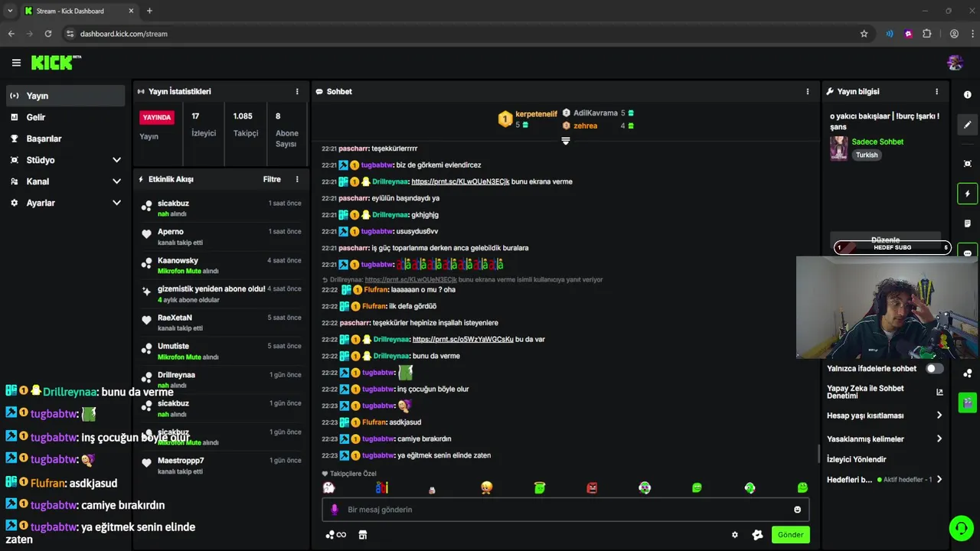Viewport: 980px width, 551px height.
Task: Click the chat bubble icon in right toolbar
Action: [968, 252]
